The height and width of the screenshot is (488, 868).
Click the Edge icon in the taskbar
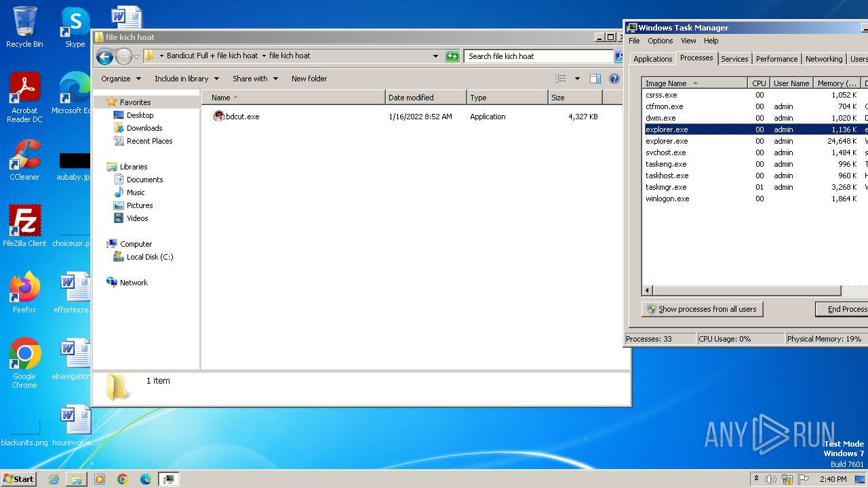(146, 479)
